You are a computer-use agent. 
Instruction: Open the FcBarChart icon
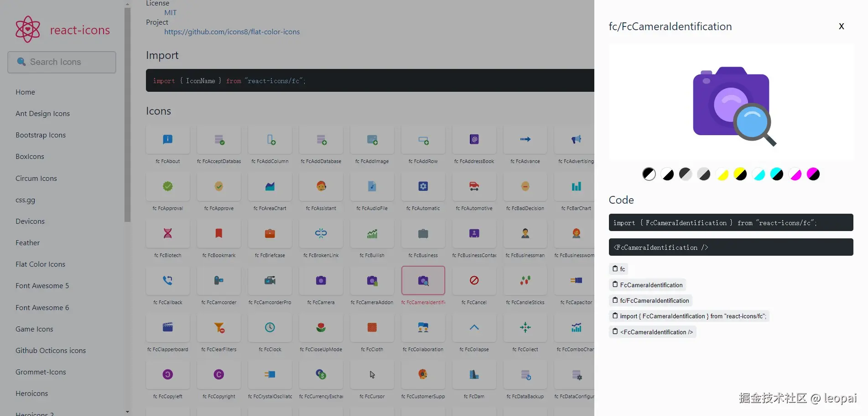tap(576, 187)
